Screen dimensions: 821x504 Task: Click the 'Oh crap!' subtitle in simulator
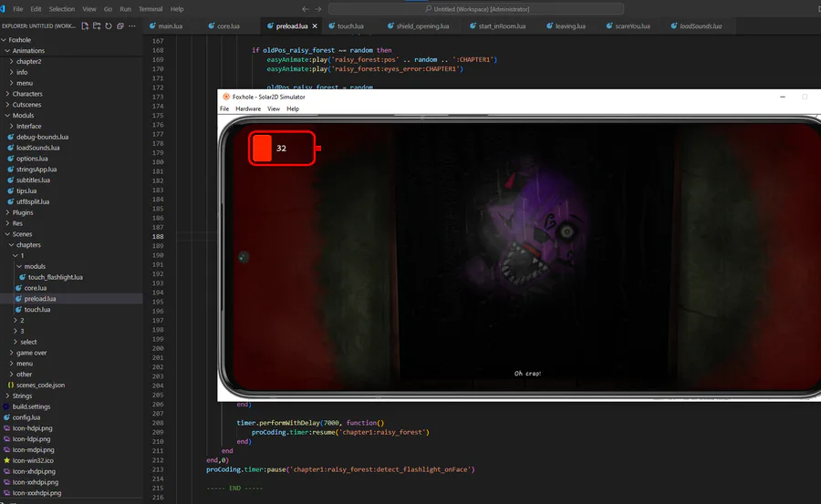coord(527,373)
